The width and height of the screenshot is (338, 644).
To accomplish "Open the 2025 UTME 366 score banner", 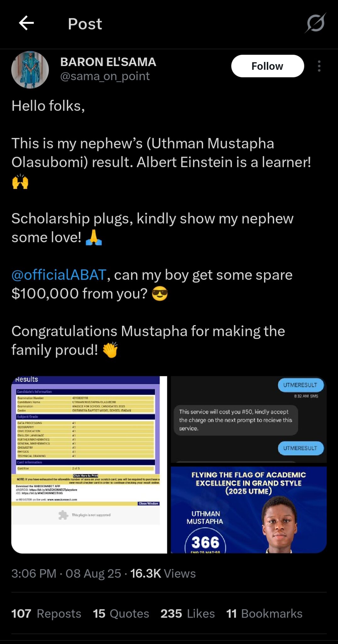I will point(248,510).
